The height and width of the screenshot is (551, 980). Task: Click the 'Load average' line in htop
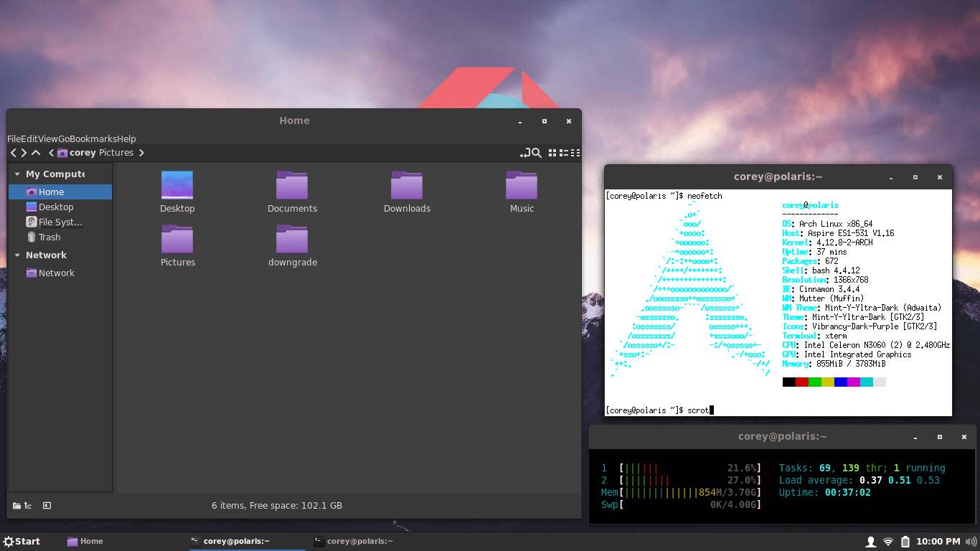(859, 481)
